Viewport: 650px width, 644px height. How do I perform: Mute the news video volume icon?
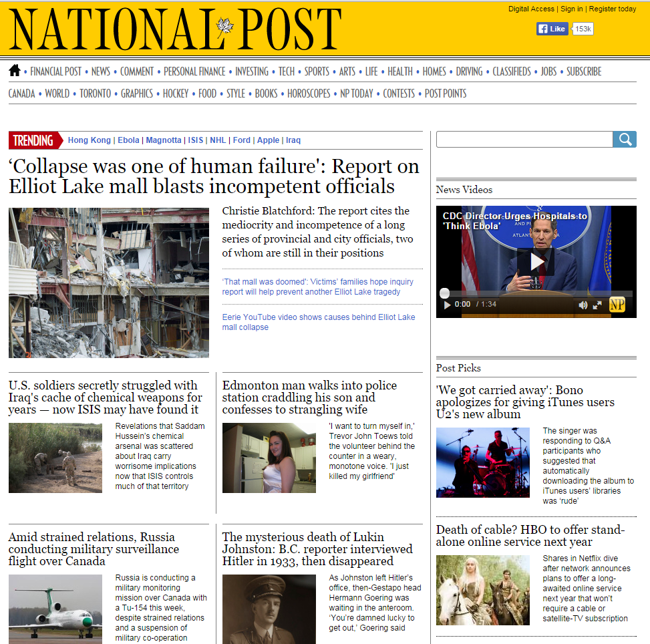(583, 305)
